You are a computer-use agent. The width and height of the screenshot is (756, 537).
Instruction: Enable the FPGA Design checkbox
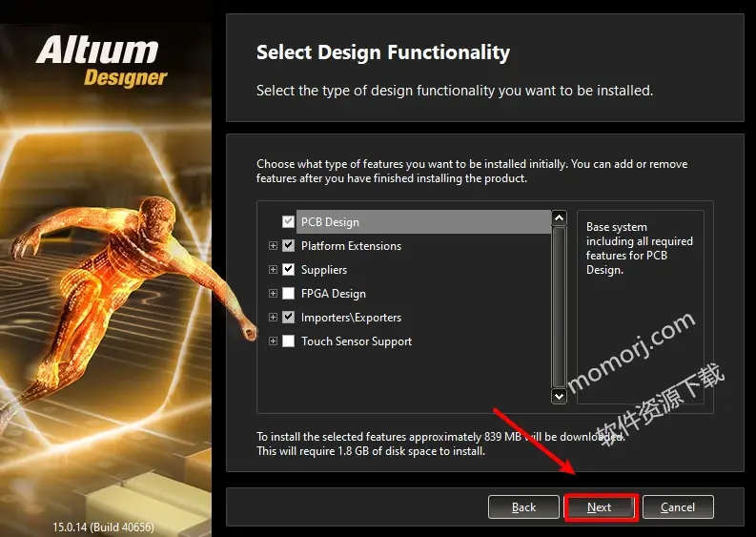point(288,294)
